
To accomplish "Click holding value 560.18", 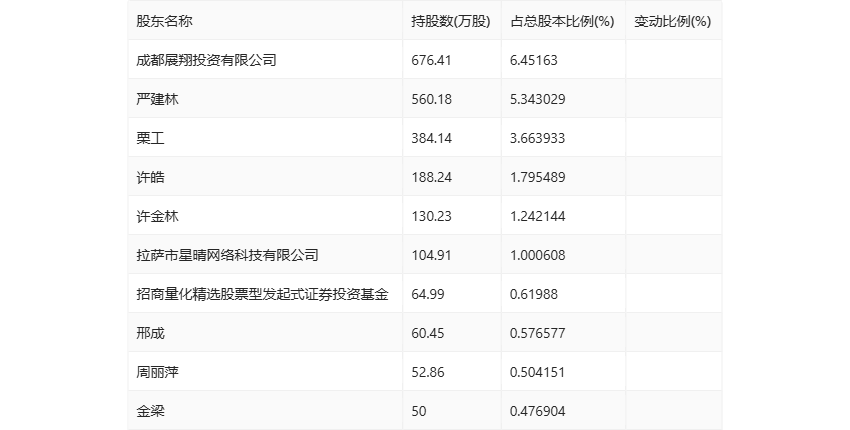I will coord(431,99).
